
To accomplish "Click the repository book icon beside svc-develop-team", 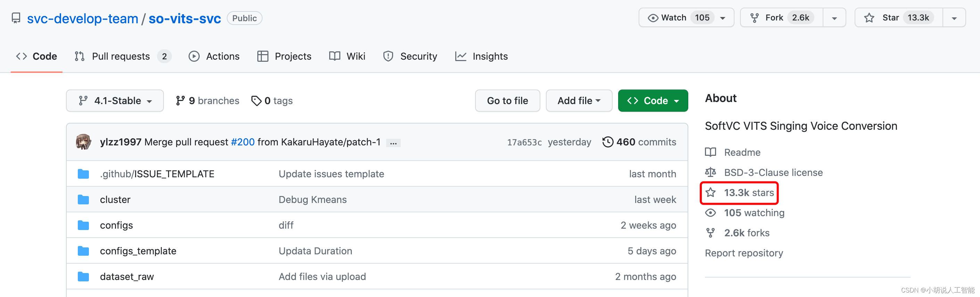I will coord(16,18).
